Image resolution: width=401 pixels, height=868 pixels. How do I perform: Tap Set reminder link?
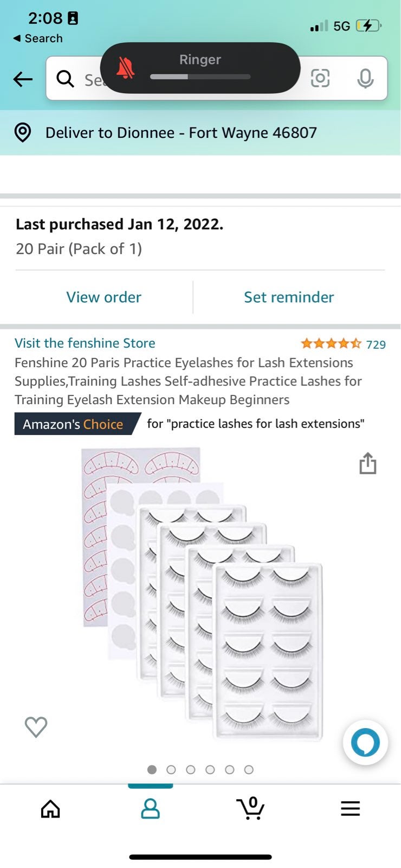[x=289, y=297]
